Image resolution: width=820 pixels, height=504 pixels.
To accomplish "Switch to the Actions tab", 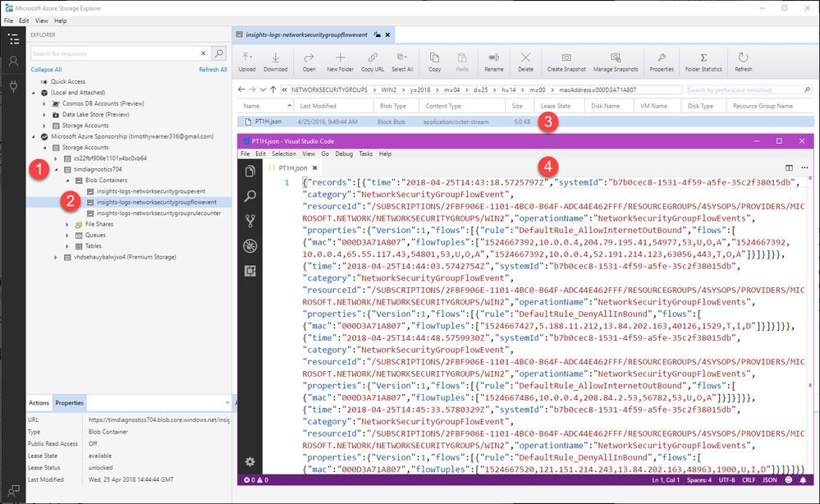I will click(x=39, y=402).
